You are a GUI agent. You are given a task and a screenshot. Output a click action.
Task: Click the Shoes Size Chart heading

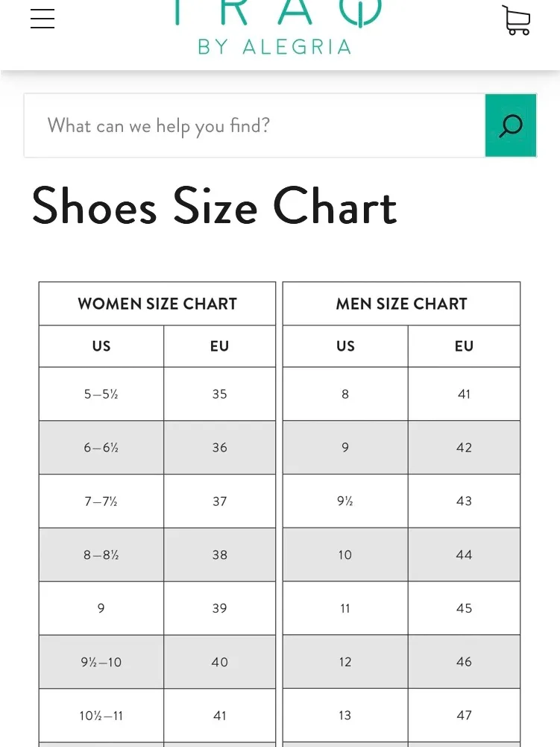[x=214, y=206]
